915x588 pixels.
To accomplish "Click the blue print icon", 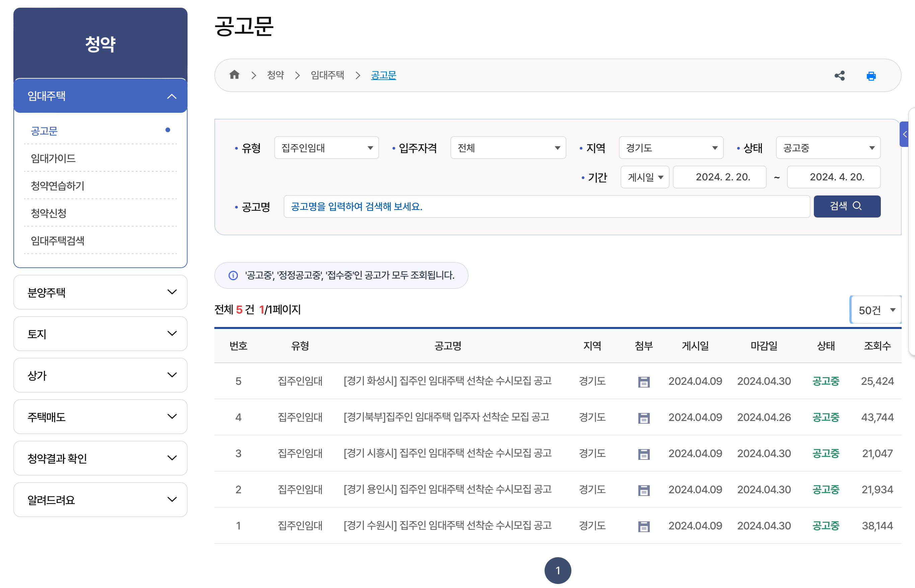I will tap(871, 76).
